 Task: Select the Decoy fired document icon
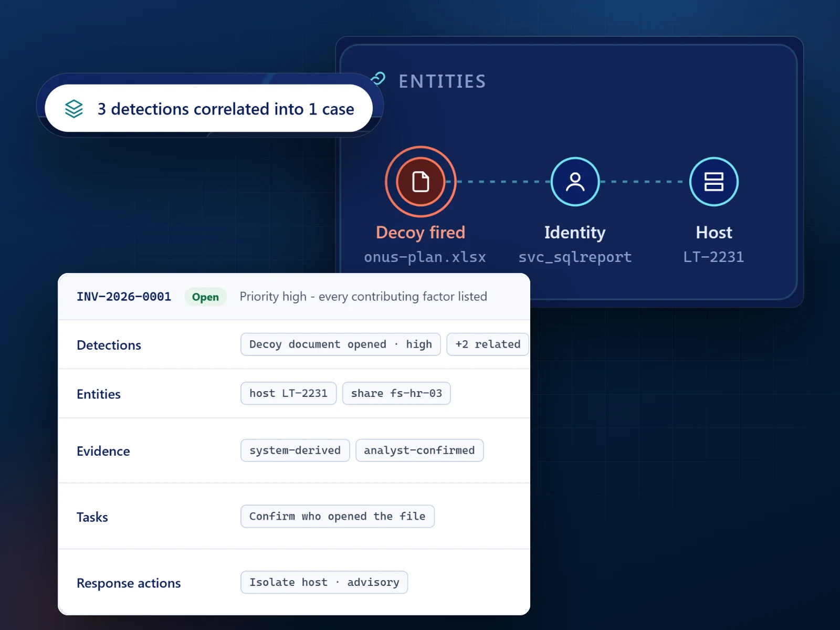[421, 182]
